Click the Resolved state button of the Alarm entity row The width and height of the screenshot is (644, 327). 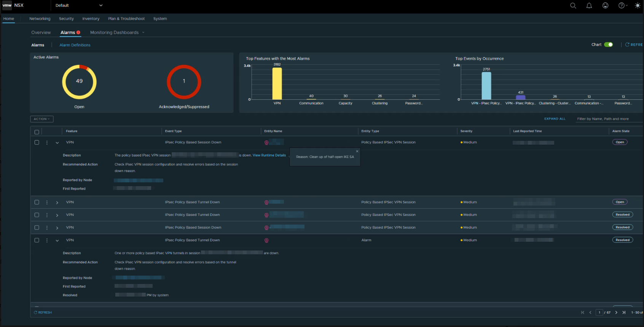pos(623,240)
